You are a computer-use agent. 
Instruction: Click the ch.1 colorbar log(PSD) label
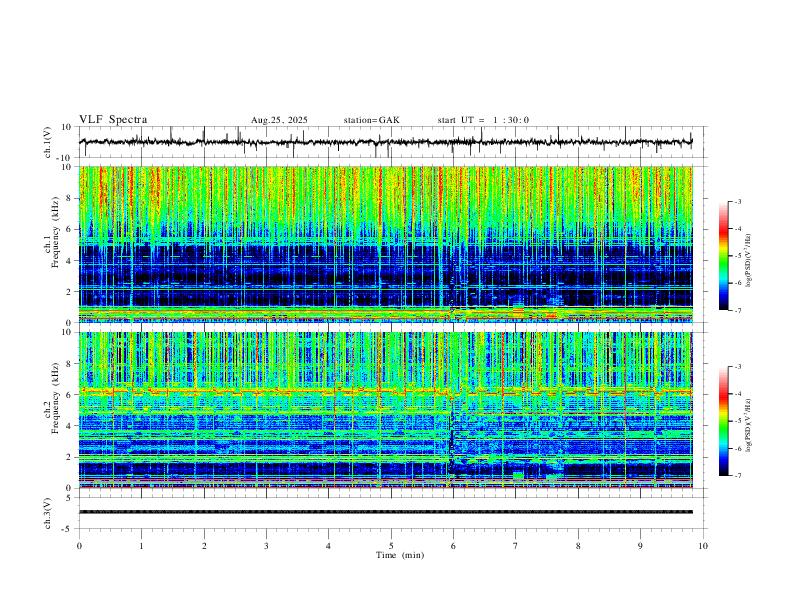click(x=749, y=261)
